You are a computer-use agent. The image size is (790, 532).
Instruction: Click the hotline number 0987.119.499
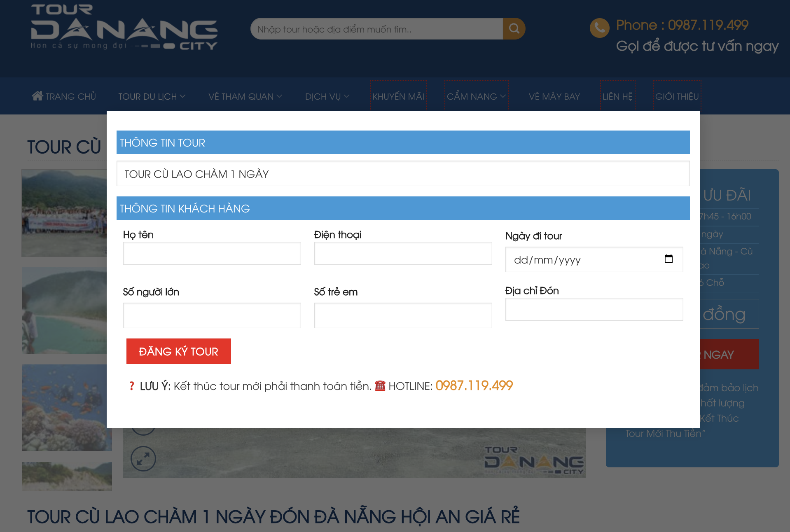[474, 386]
